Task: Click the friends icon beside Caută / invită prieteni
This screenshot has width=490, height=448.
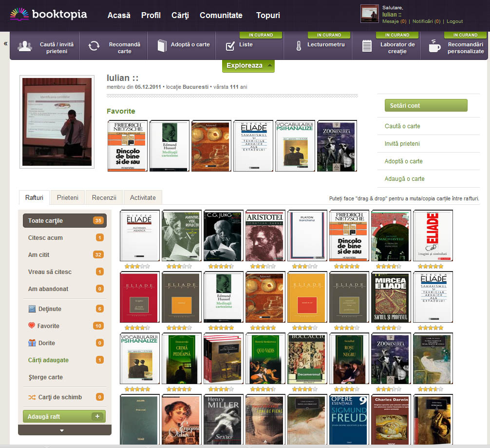Action: [x=25, y=46]
